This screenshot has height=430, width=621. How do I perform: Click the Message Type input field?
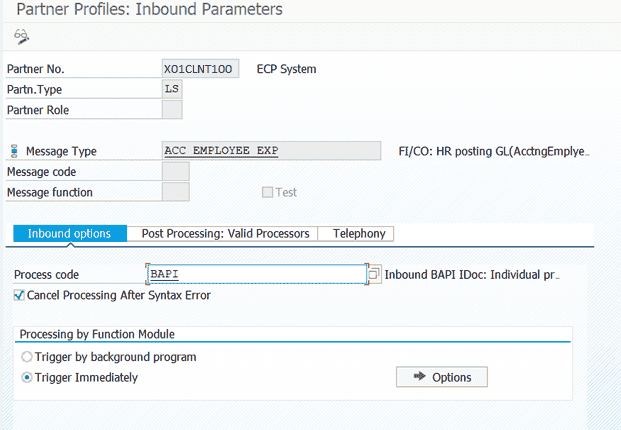(270, 151)
